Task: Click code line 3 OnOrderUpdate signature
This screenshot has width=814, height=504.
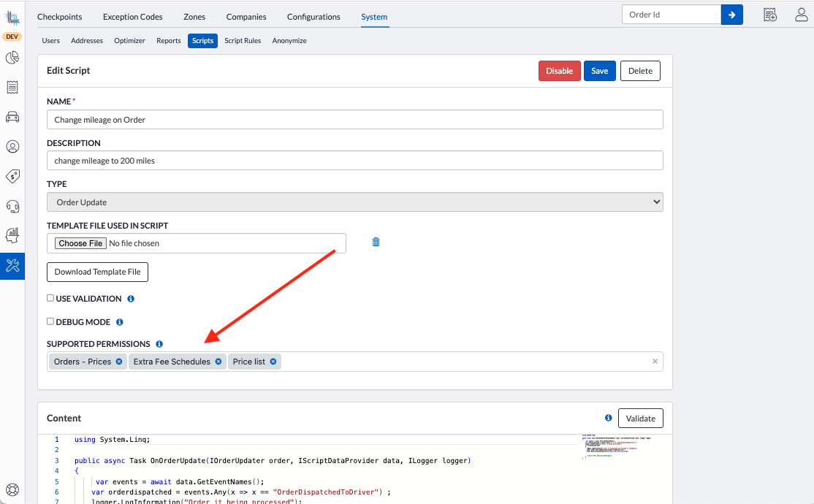Action: tap(273, 460)
